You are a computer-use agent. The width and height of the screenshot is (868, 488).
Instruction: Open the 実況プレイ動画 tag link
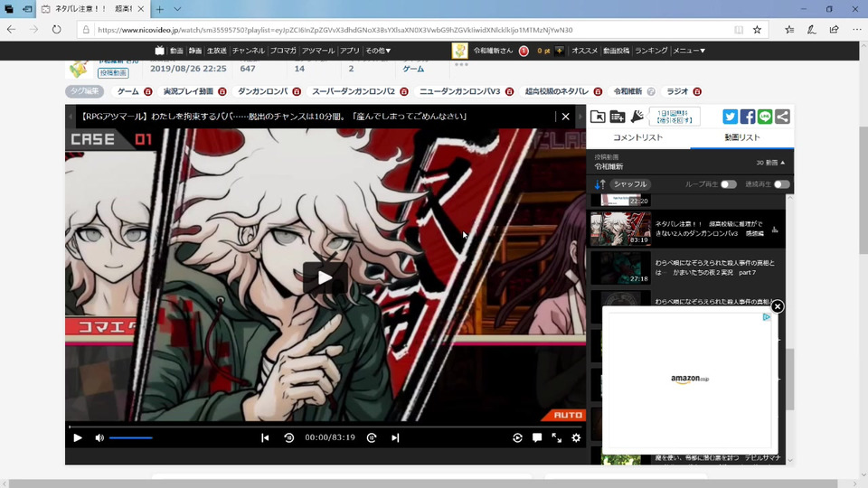click(x=188, y=91)
